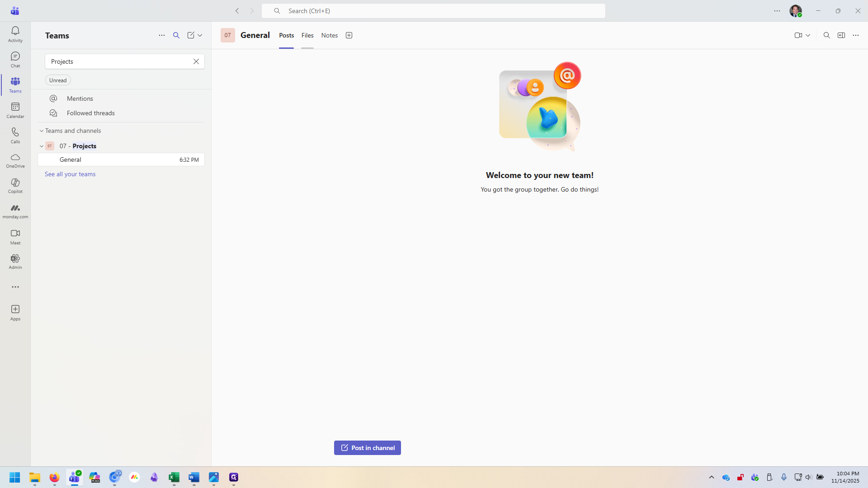Open the Calls section
868x488 pixels.
point(15,135)
